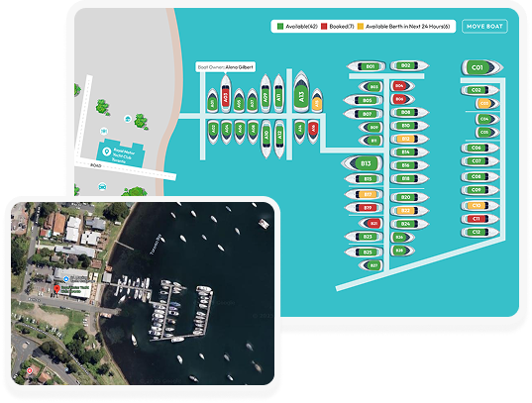
Task: Select the large boat at berth B13
Action: click(x=362, y=163)
